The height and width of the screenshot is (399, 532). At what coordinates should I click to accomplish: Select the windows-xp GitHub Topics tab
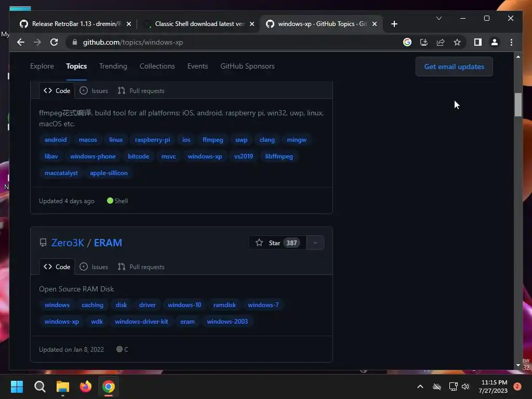[x=321, y=24]
